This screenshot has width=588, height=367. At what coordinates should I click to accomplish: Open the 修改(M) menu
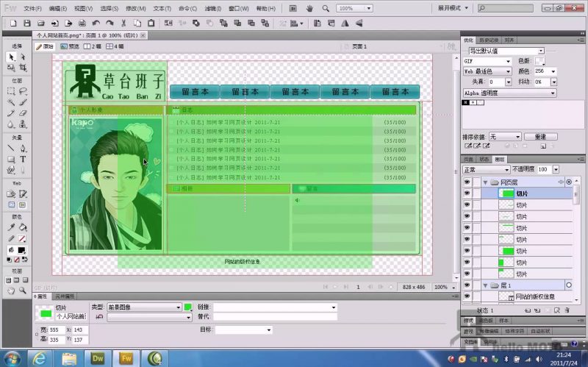pyautogui.click(x=136, y=8)
